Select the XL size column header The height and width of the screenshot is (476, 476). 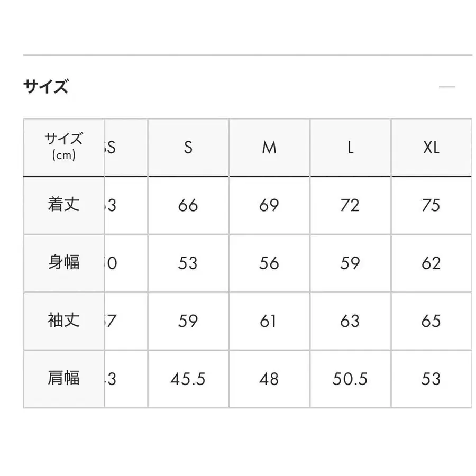[432, 148]
